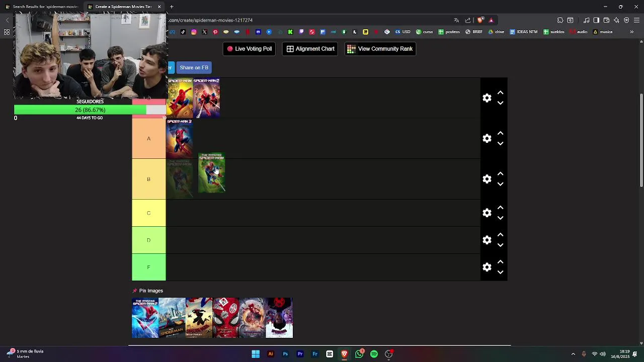Viewport: 644px width, 362px height.
Task: Open the Alignment Chart
Action: point(310,49)
